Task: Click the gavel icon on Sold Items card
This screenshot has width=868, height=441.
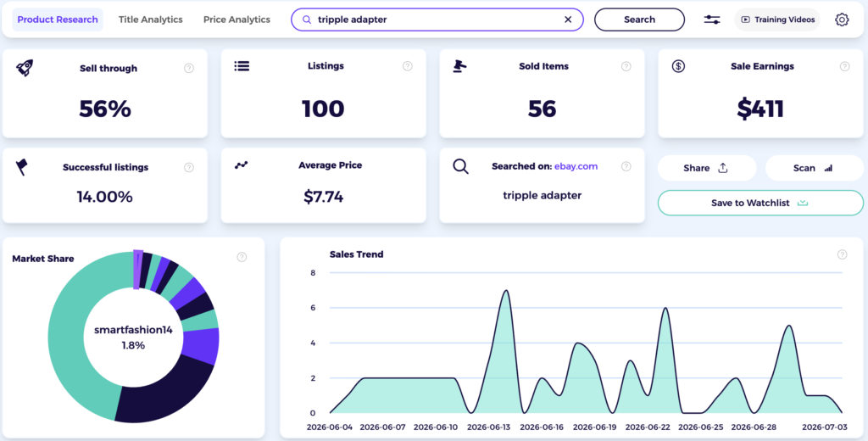Action: click(459, 66)
